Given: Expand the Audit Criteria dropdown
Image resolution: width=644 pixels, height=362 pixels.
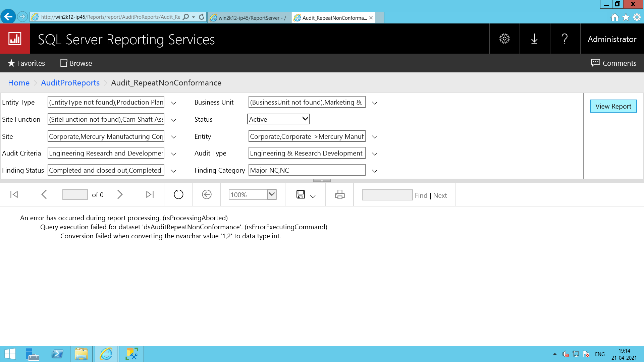Looking at the screenshot, I should pos(174,154).
